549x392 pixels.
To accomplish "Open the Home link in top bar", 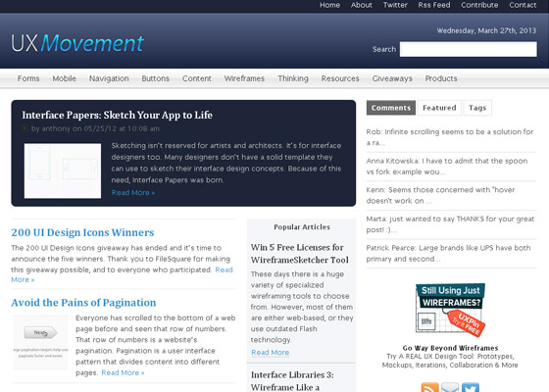I will pyautogui.click(x=329, y=5).
